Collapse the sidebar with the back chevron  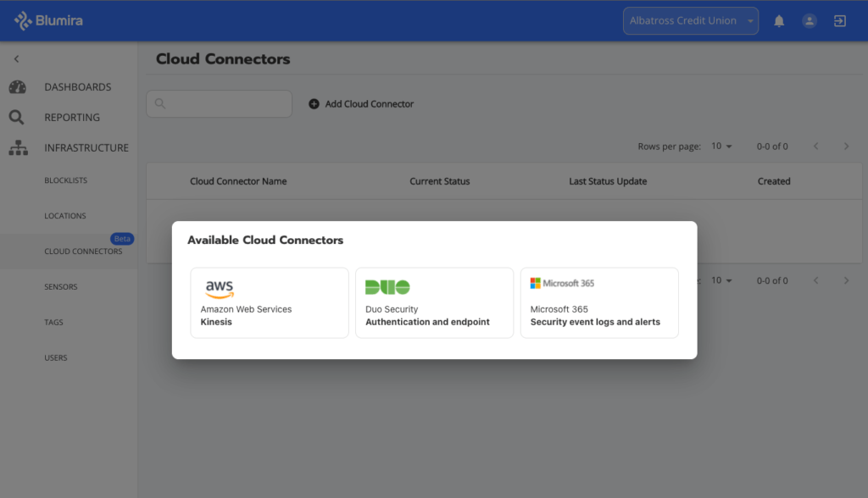[16, 58]
